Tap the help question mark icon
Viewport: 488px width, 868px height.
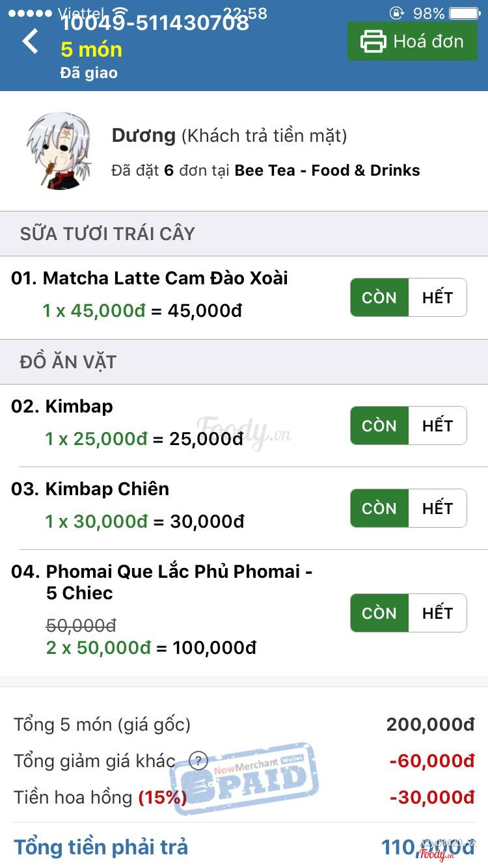coord(198,761)
